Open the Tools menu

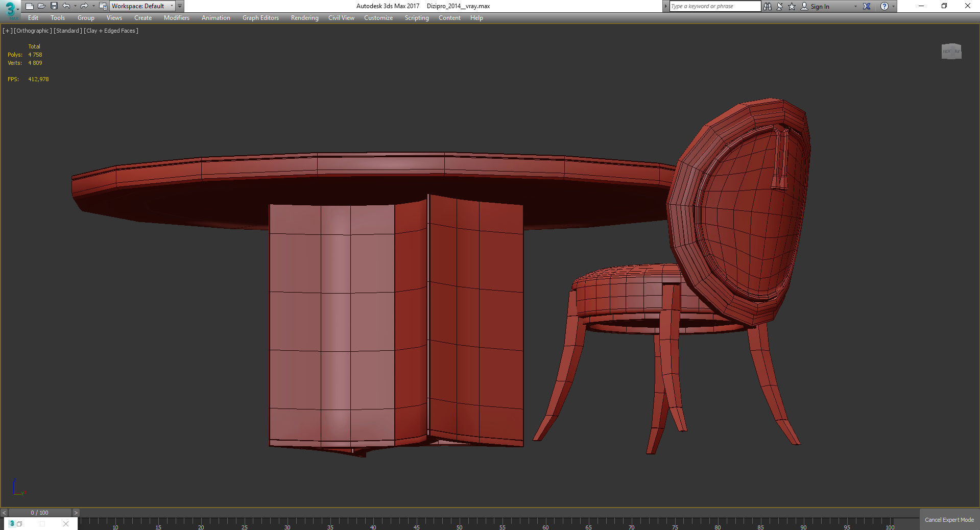(x=58, y=18)
